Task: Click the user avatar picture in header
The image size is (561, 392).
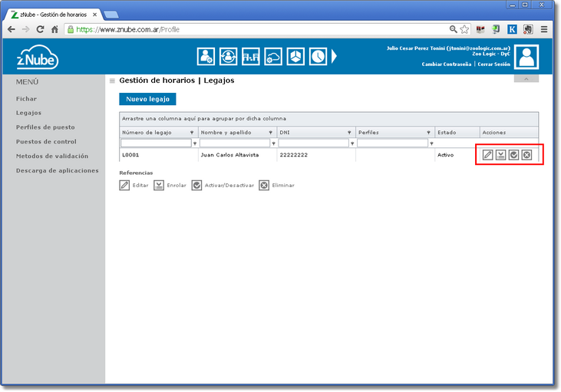Action: 526,58
